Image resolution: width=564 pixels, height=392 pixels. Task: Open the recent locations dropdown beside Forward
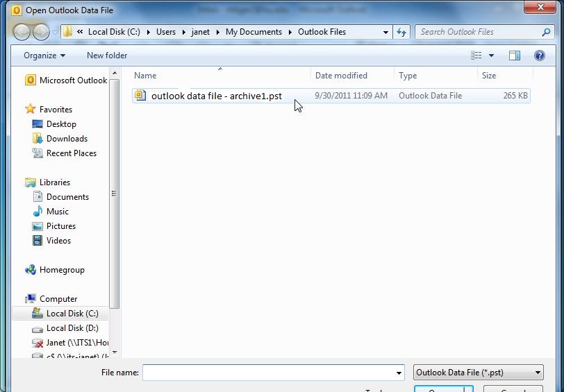[x=55, y=33]
